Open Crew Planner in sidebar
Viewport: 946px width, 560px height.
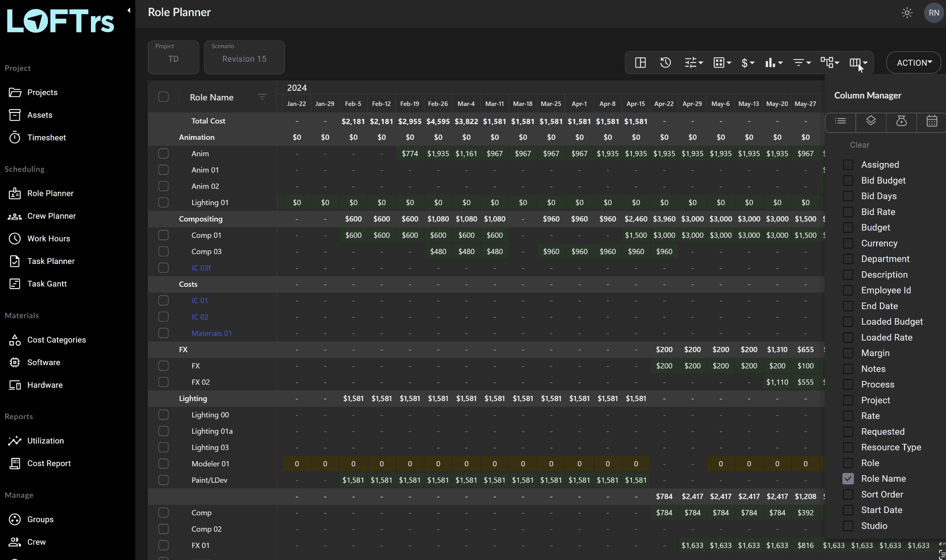click(x=52, y=216)
